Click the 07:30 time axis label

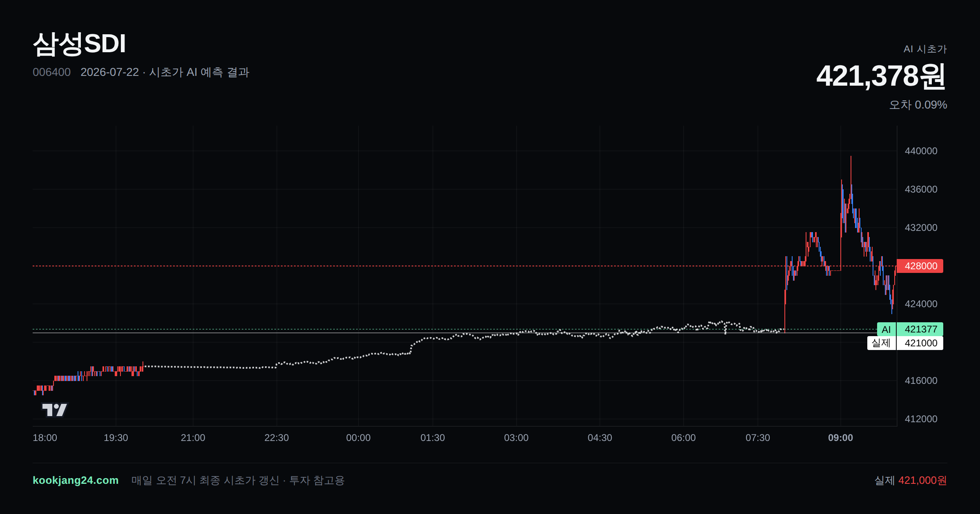[758, 438]
